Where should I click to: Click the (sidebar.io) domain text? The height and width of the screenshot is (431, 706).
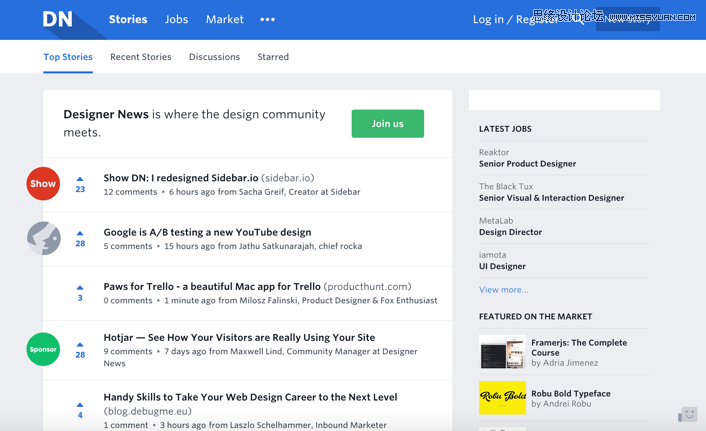coord(288,178)
